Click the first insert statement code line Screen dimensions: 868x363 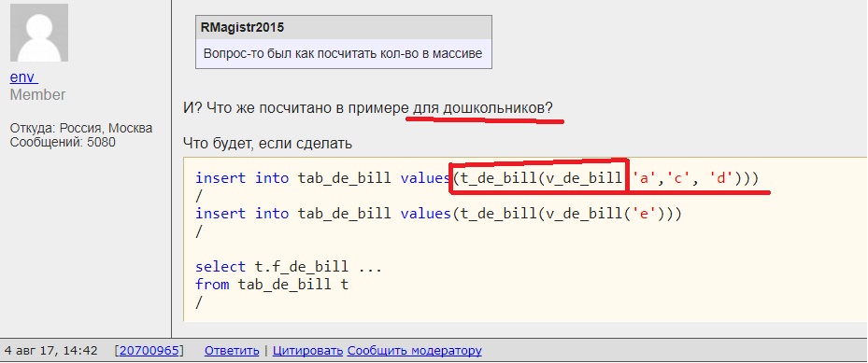point(477,178)
